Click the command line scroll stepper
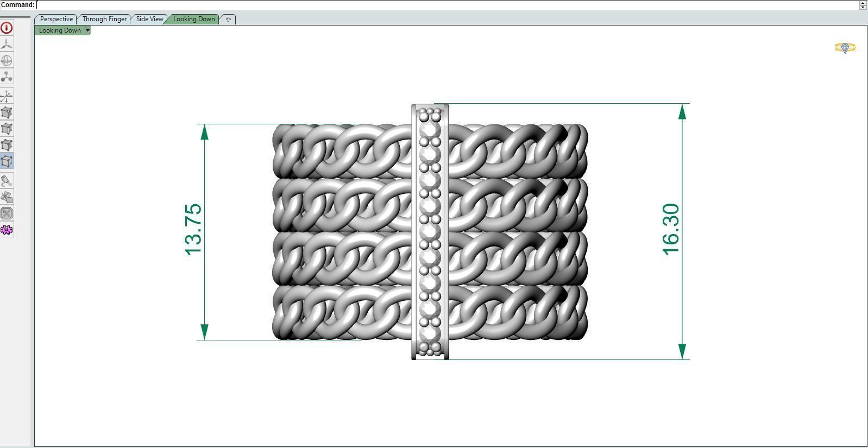 (863, 5)
